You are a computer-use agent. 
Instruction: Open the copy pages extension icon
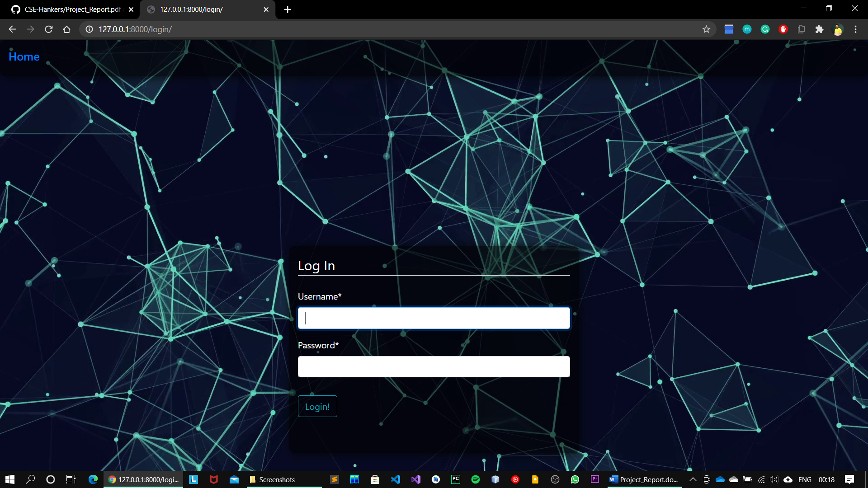click(x=801, y=29)
